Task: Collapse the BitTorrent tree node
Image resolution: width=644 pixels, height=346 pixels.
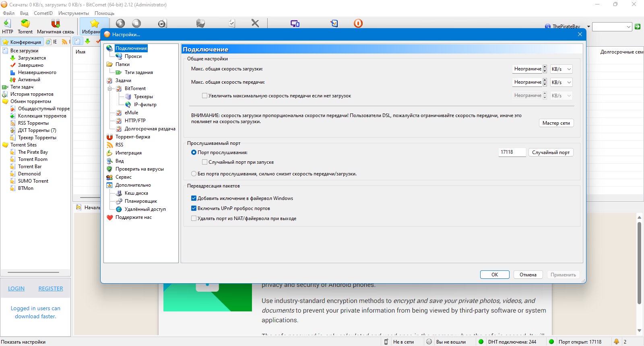Action: 109,89
